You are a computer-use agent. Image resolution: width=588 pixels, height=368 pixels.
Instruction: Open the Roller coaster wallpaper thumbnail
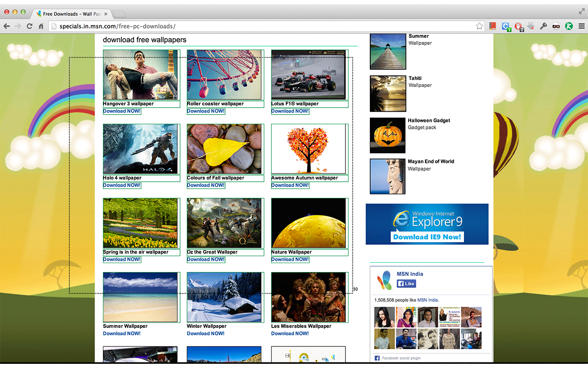(224, 75)
